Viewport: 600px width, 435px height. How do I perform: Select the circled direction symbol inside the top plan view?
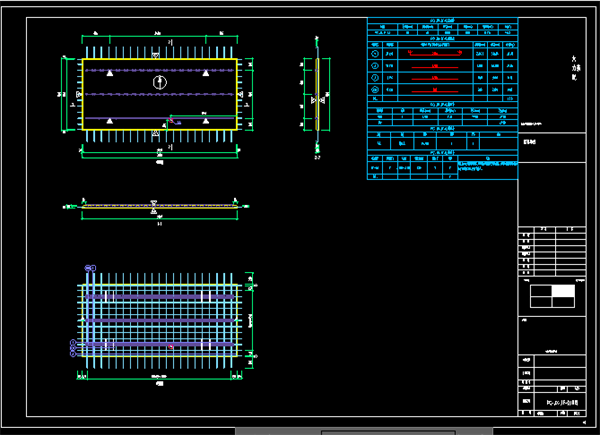tap(160, 82)
